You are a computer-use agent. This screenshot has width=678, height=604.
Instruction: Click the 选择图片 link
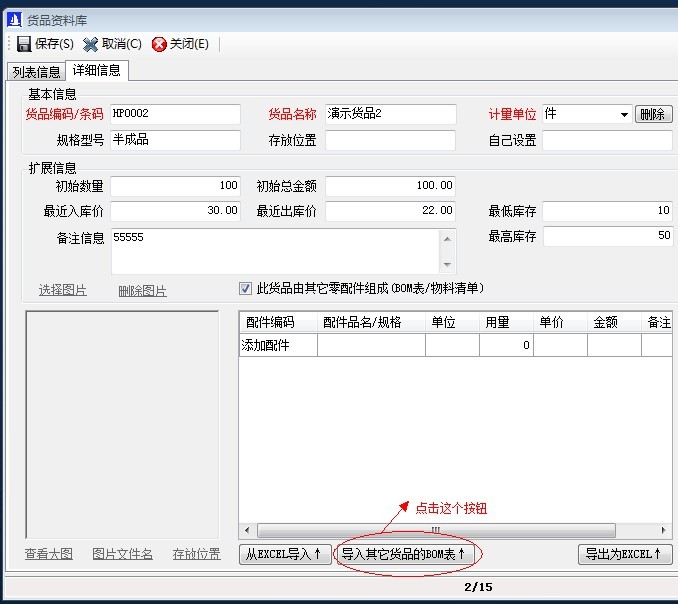(62, 291)
